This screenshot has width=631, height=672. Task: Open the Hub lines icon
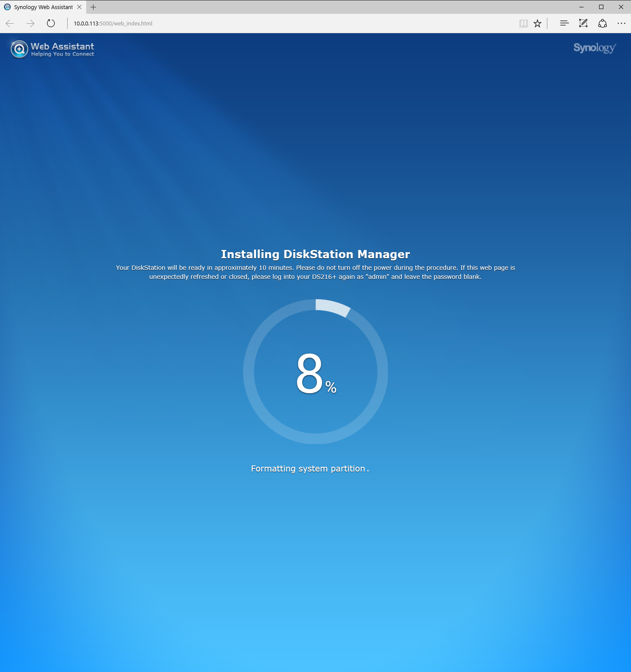[564, 23]
